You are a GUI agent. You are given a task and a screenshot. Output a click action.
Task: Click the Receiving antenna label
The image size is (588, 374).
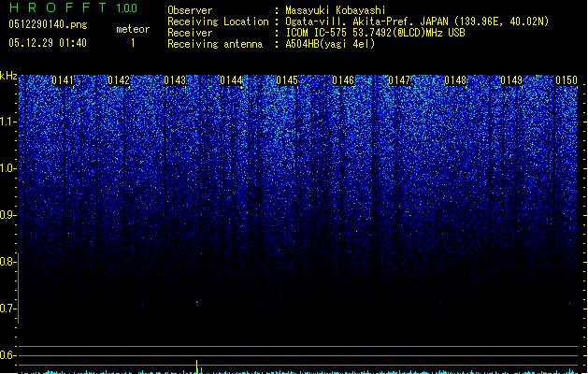click(215, 44)
